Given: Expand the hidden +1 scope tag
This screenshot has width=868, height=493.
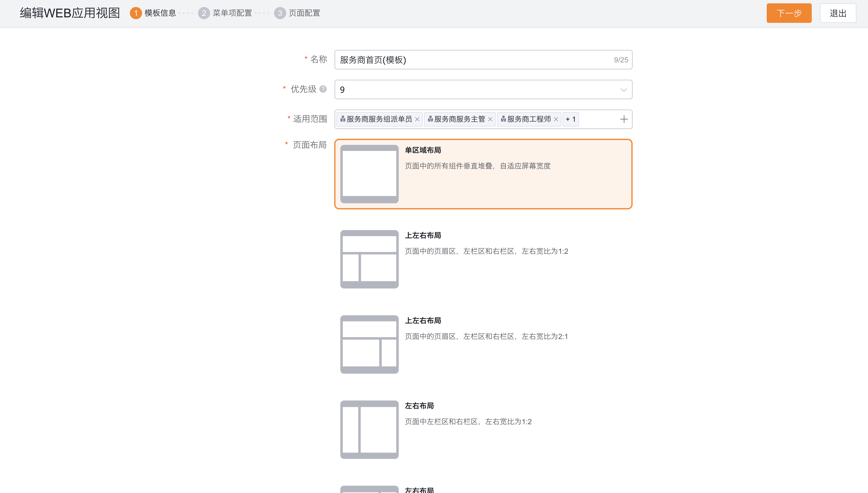Looking at the screenshot, I should pos(571,119).
